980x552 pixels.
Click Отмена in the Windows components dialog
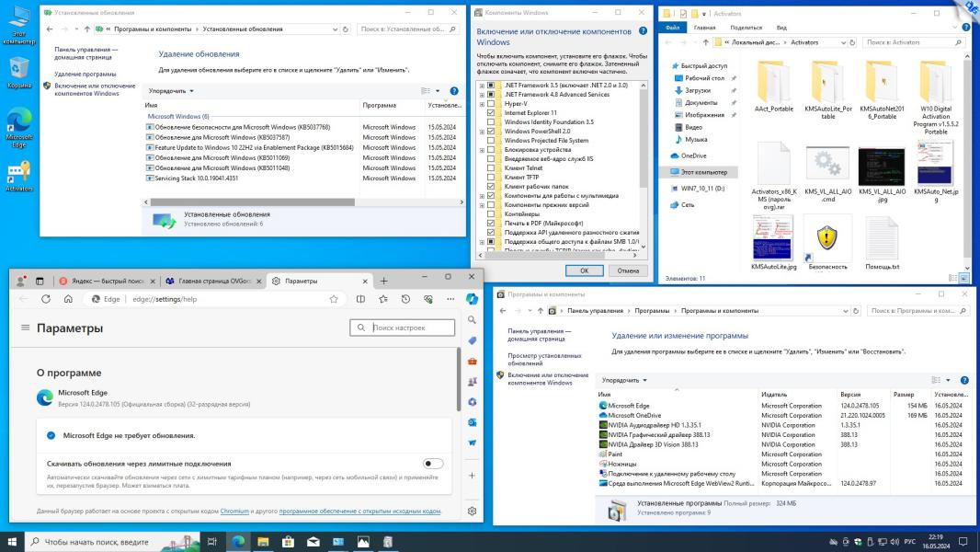628,270
